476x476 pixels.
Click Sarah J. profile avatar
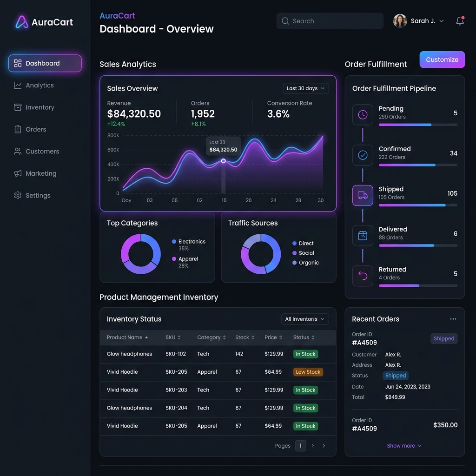click(x=400, y=21)
